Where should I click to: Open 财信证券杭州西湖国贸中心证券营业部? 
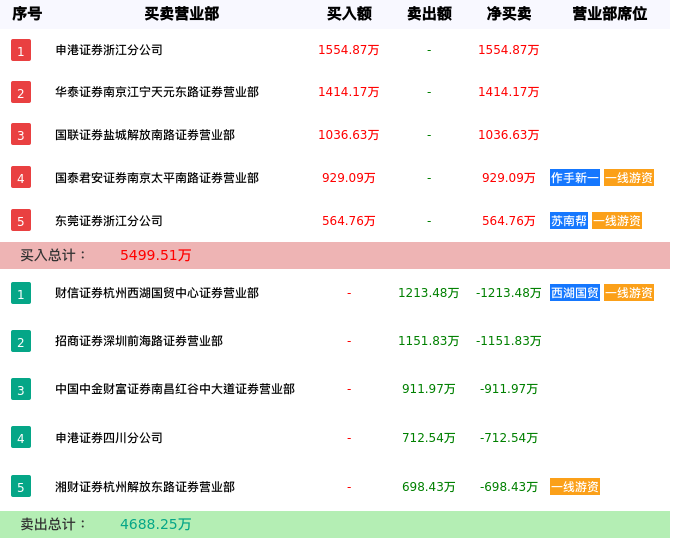[157, 293]
